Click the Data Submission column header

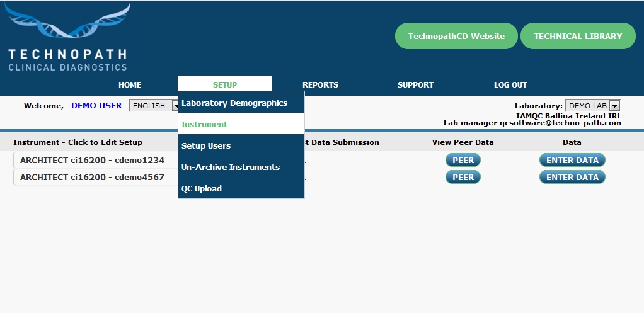342,142
